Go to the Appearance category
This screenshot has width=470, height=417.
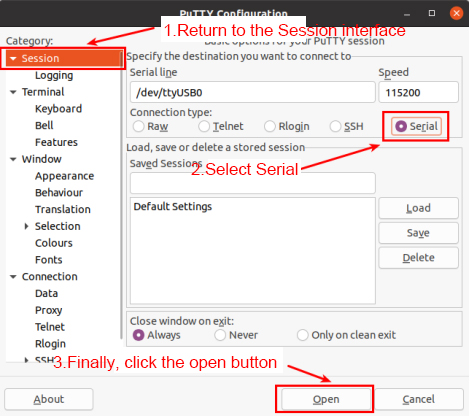click(64, 176)
